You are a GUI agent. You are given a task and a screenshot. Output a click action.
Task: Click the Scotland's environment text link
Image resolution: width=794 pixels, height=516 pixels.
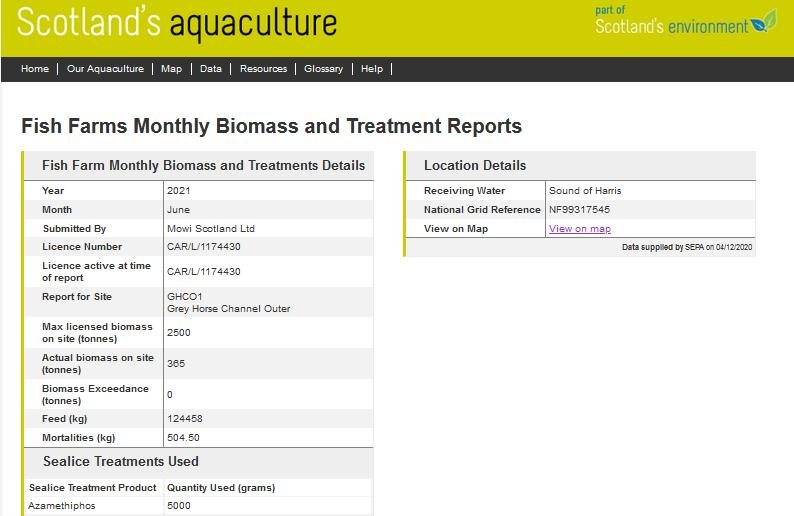coord(671,27)
